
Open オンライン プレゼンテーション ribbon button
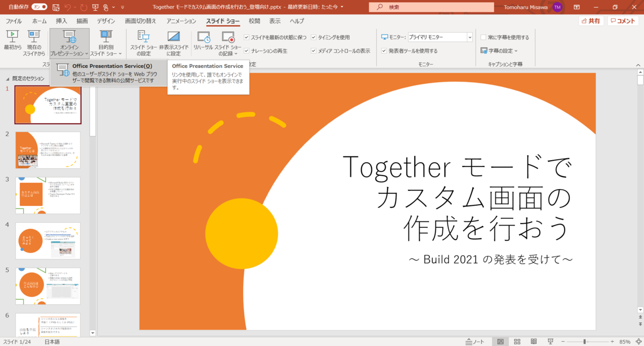click(69, 44)
